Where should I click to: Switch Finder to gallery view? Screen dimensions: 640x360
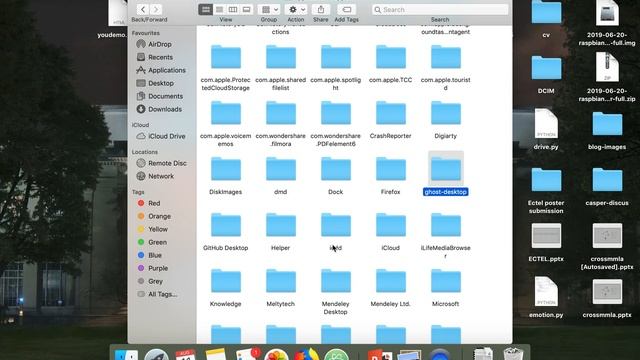(247, 9)
